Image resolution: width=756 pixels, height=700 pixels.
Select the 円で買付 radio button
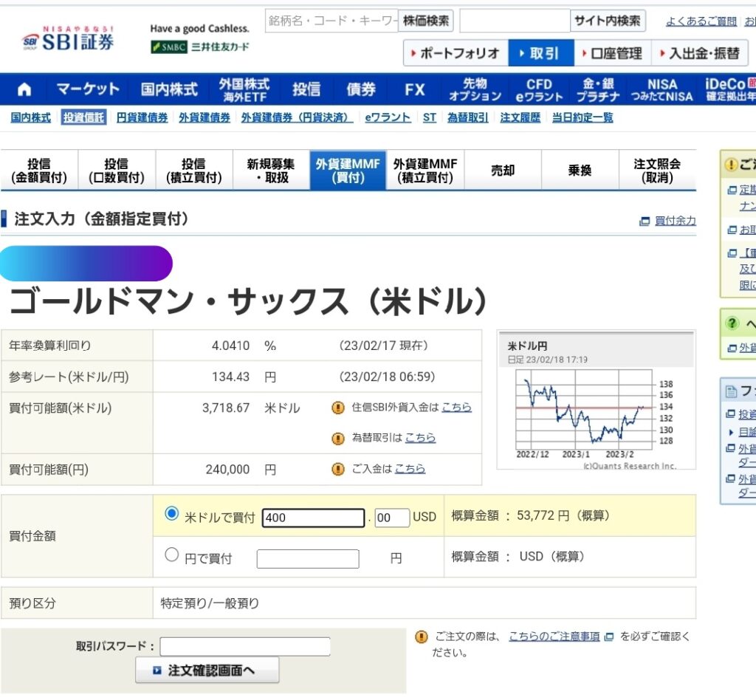[x=173, y=555]
